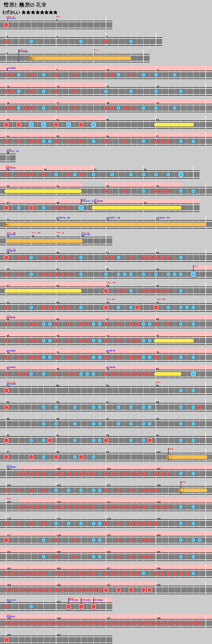Image resolution: width=212 pixels, height=644 pixels.
Task: Click the big red note starting measure 81
Action: pyautogui.click(x=6, y=391)
